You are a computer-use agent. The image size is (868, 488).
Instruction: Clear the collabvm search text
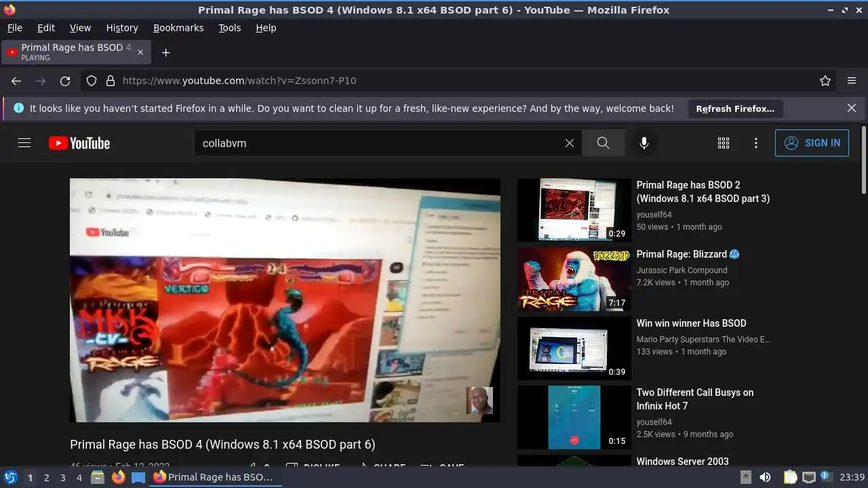570,143
